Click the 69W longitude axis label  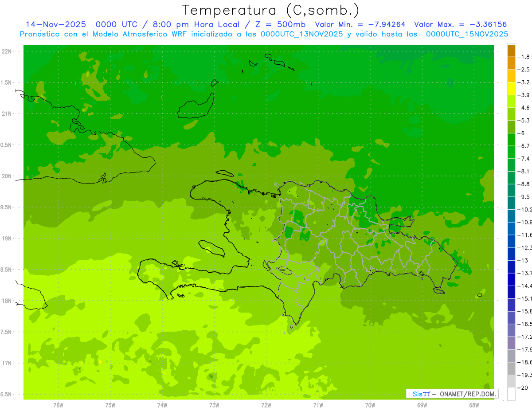click(422, 405)
